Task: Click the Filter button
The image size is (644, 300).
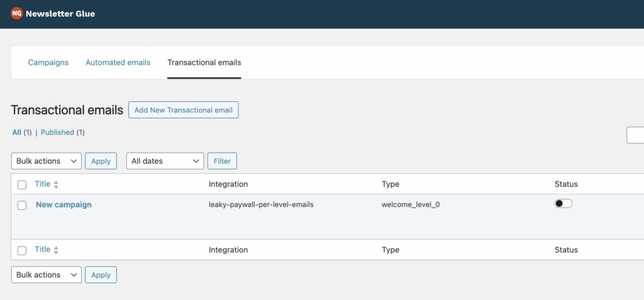Action: (x=222, y=161)
